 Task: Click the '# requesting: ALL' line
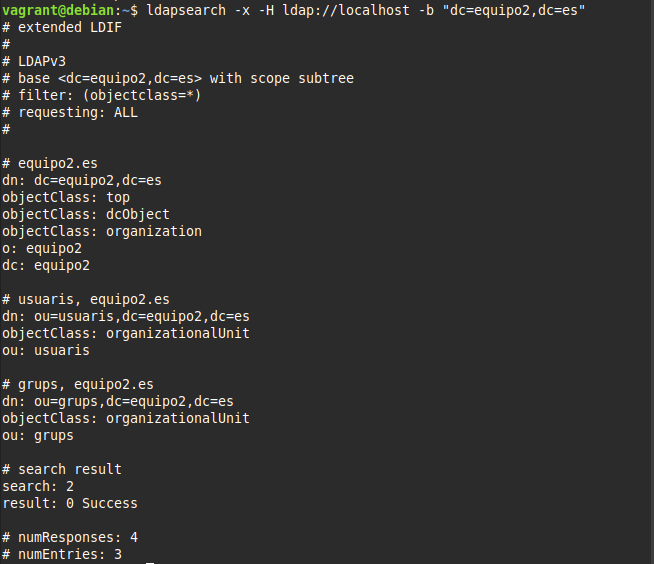tap(70, 112)
